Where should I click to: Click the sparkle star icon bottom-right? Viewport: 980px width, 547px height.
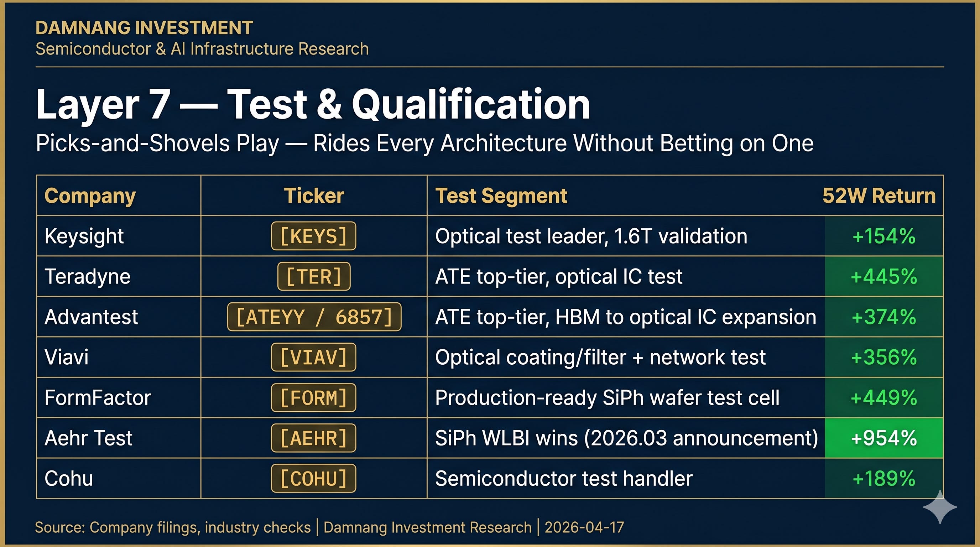click(940, 507)
